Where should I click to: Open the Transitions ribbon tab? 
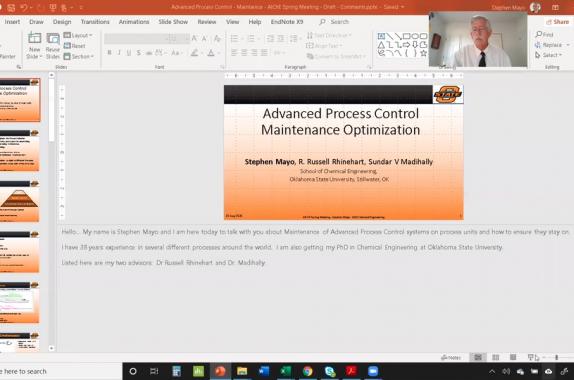tap(95, 22)
